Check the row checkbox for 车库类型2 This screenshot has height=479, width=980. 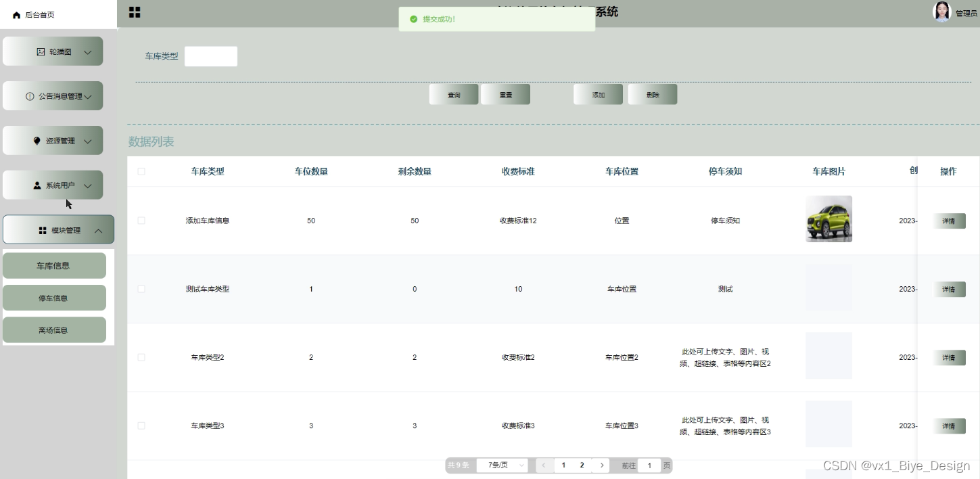[141, 357]
